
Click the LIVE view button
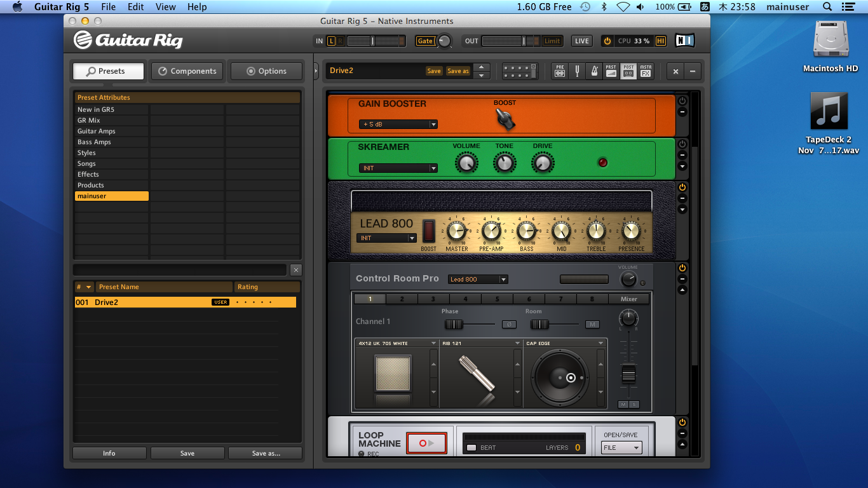pyautogui.click(x=581, y=41)
